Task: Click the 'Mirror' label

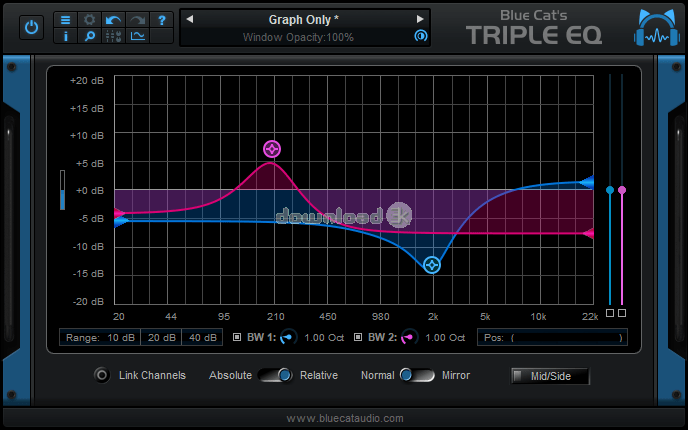Action: click(456, 375)
